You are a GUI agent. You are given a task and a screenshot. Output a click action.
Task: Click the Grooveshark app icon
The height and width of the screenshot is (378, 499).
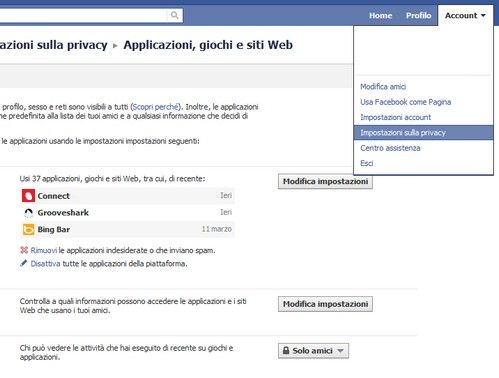coord(28,213)
